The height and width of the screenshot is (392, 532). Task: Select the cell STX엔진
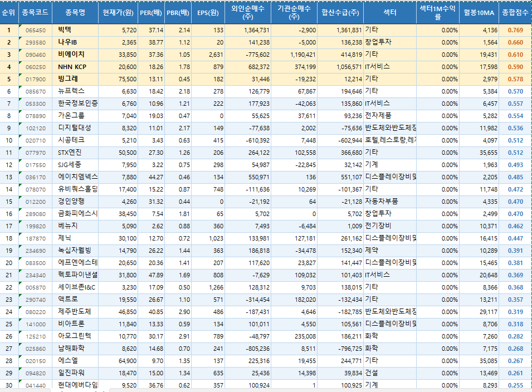point(75,153)
